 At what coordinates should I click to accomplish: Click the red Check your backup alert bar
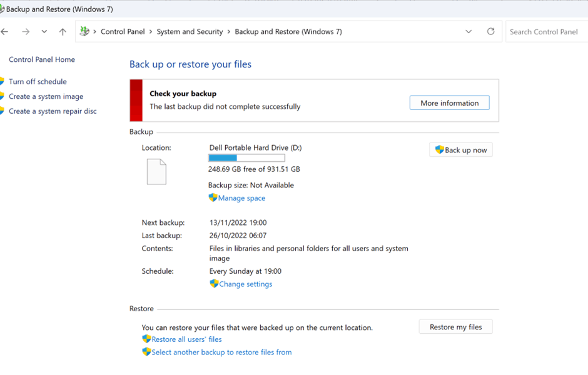pos(136,101)
